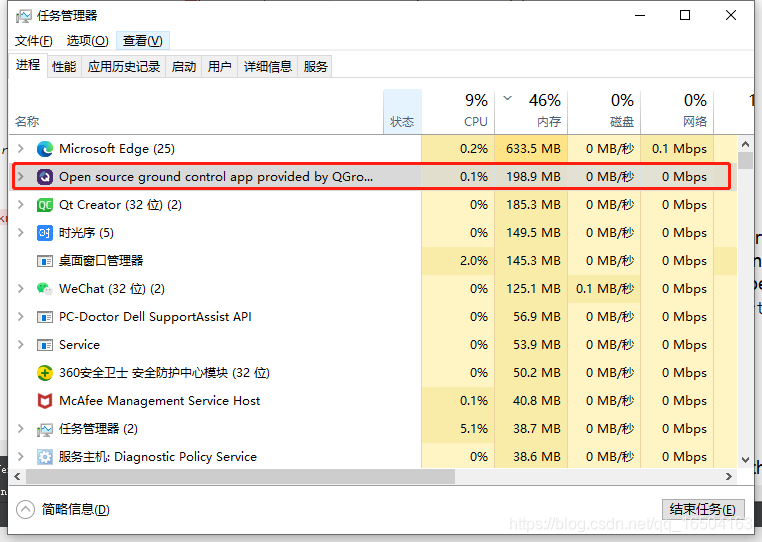Sort by the 内存 column header
Viewport: 762px width, 542px height.
point(531,112)
